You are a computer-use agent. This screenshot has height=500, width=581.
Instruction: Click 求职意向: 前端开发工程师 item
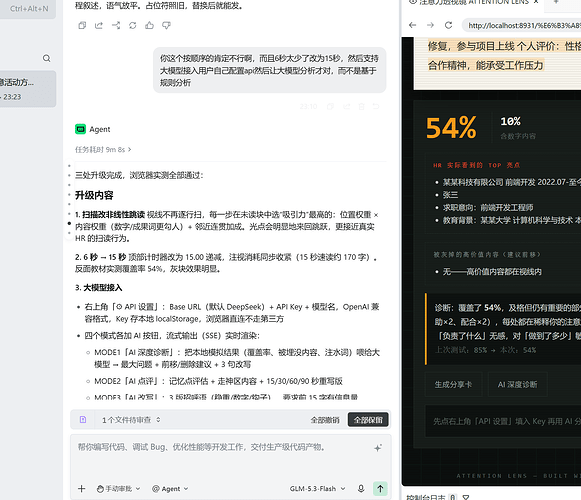pyautogui.click(x=488, y=207)
